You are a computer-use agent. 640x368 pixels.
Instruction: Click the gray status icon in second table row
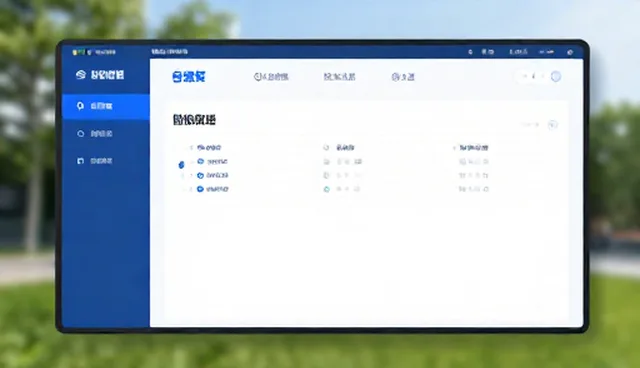click(326, 175)
